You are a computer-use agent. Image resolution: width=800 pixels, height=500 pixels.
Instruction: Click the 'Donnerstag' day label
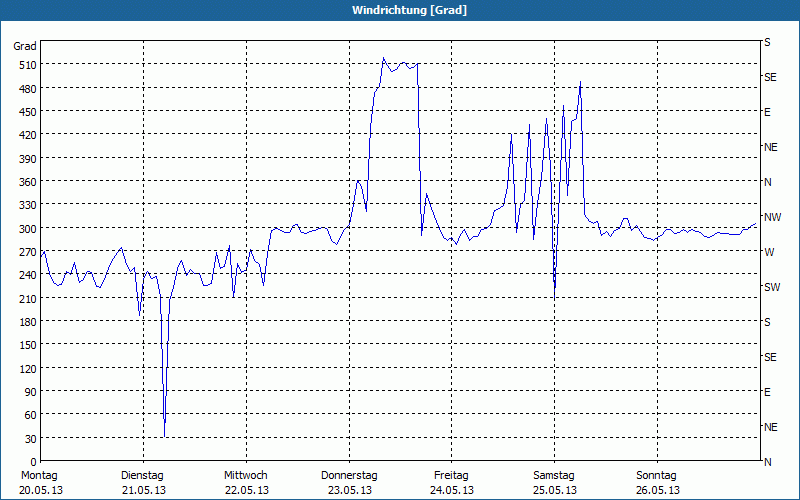pos(349,476)
